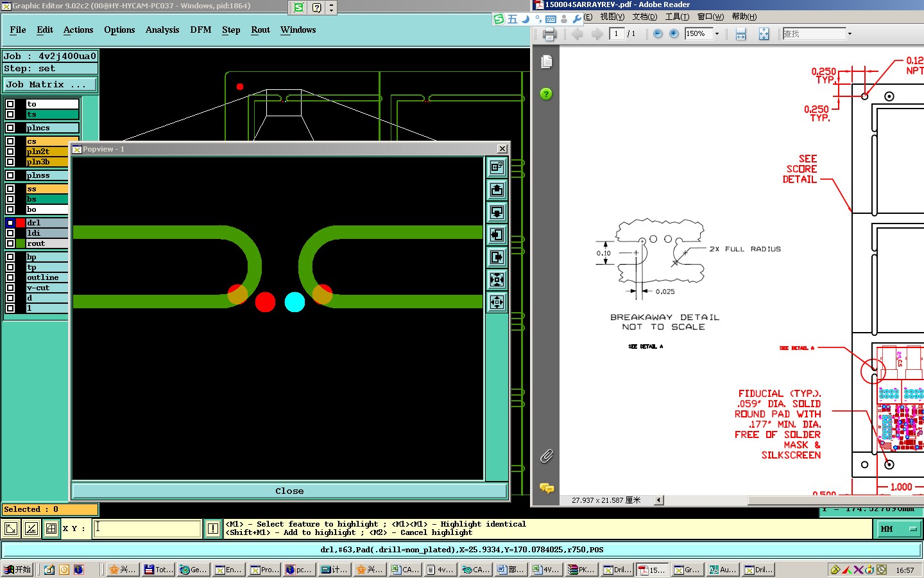Open the Edit menu in Graphic Editor
This screenshot has height=578, width=924.
tap(45, 30)
